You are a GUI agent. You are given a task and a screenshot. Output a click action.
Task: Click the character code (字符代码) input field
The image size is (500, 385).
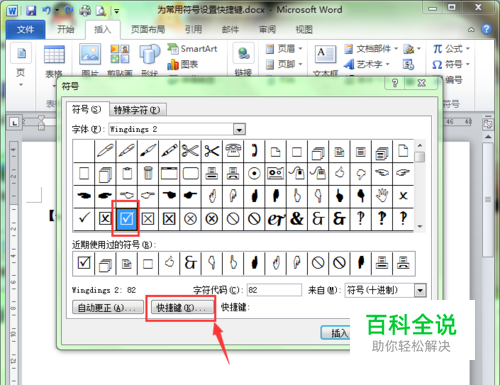click(274, 290)
